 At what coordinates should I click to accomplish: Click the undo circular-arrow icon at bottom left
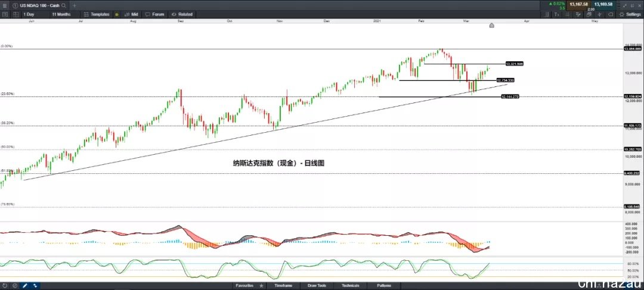pos(5,285)
